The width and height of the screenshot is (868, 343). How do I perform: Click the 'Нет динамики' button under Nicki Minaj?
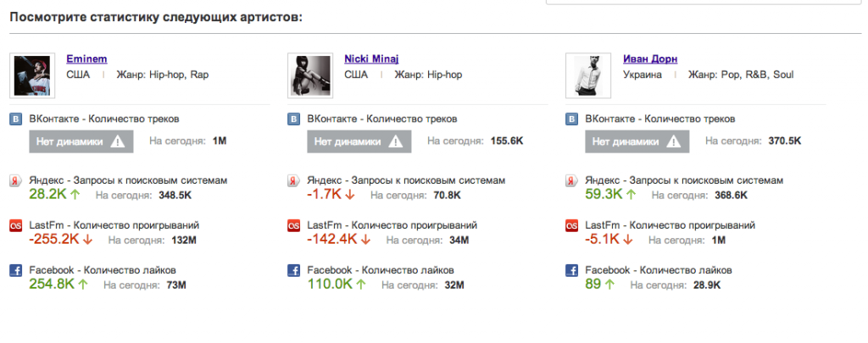tap(359, 141)
